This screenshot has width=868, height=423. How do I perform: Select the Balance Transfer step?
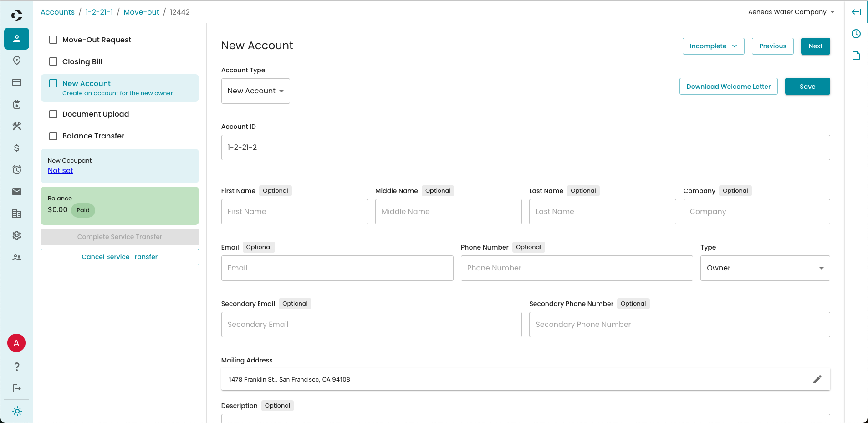coord(93,136)
